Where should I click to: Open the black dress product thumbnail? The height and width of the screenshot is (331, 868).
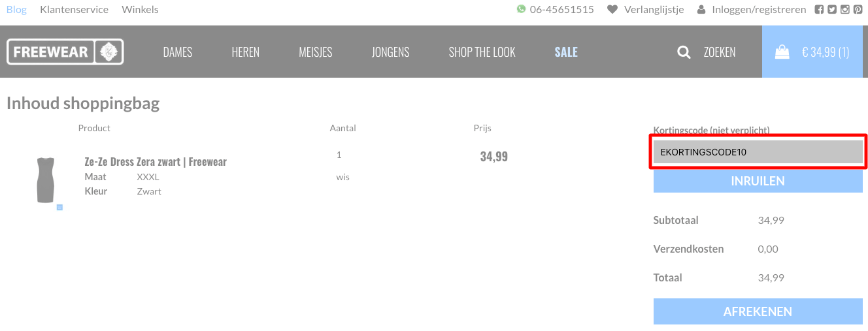[x=46, y=180]
